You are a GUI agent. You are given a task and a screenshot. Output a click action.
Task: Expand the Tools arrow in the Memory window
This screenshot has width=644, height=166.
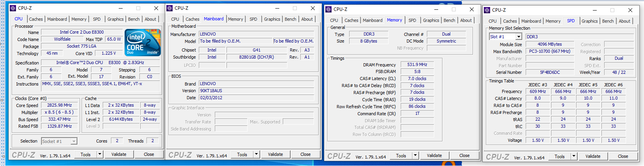[415, 155]
